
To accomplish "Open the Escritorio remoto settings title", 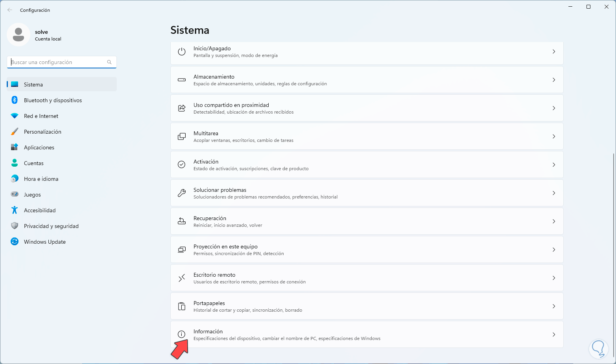I will [214, 275].
